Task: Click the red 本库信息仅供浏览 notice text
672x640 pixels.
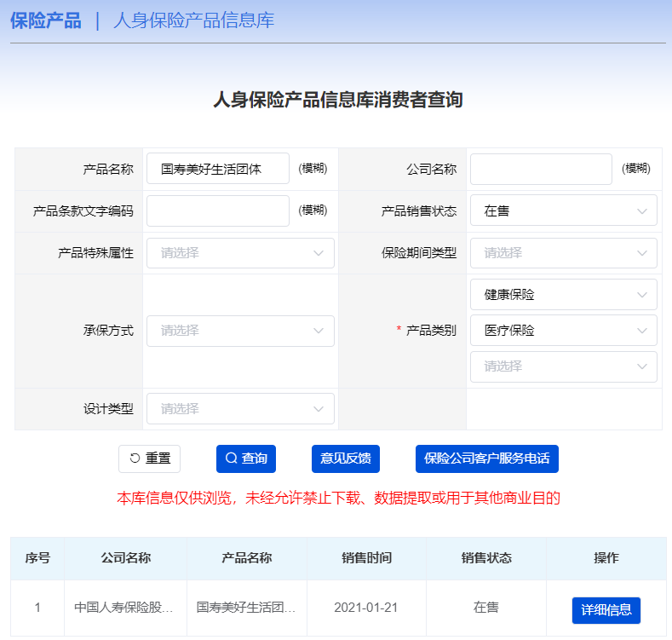Action: (339, 498)
